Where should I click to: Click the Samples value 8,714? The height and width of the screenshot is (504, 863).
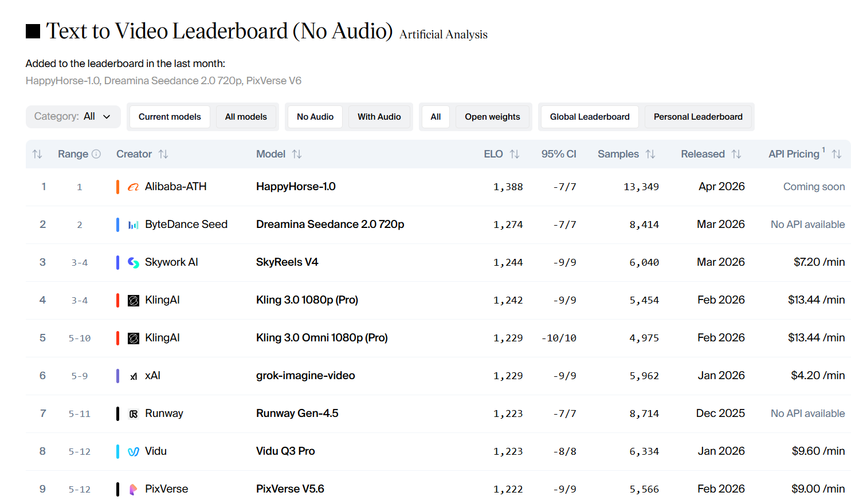[644, 414]
